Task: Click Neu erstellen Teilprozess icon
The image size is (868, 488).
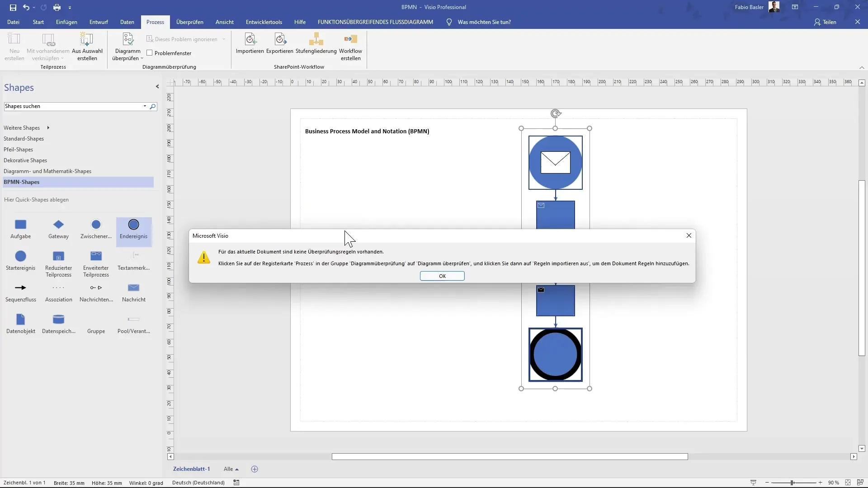Action: coord(14,39)
